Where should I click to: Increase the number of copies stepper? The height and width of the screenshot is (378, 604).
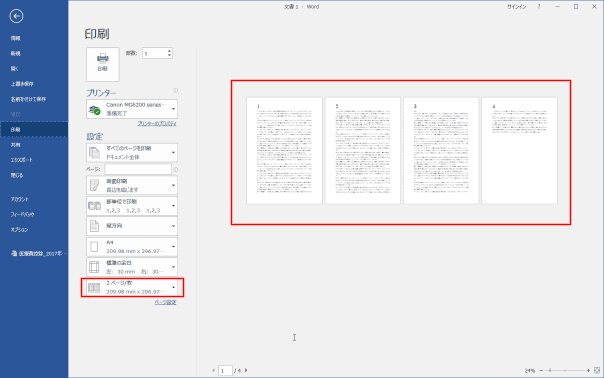point(169,50)
